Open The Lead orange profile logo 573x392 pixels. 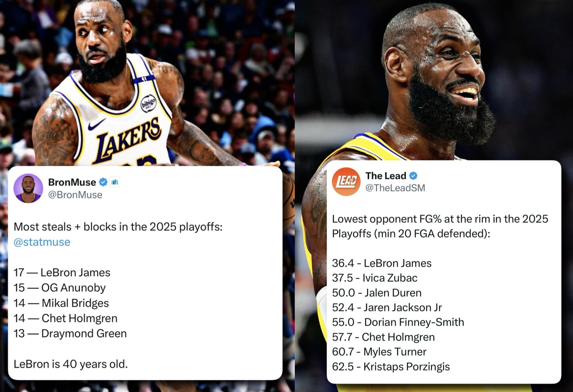click(346, 182)
